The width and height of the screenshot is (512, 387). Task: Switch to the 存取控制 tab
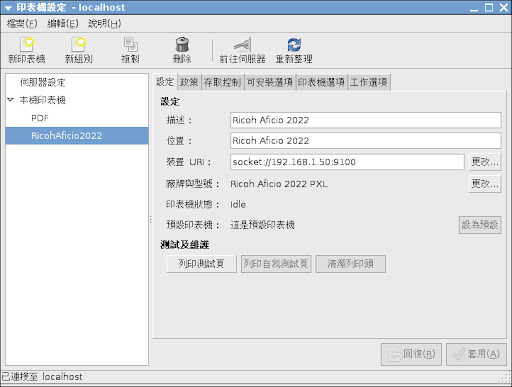222,82
